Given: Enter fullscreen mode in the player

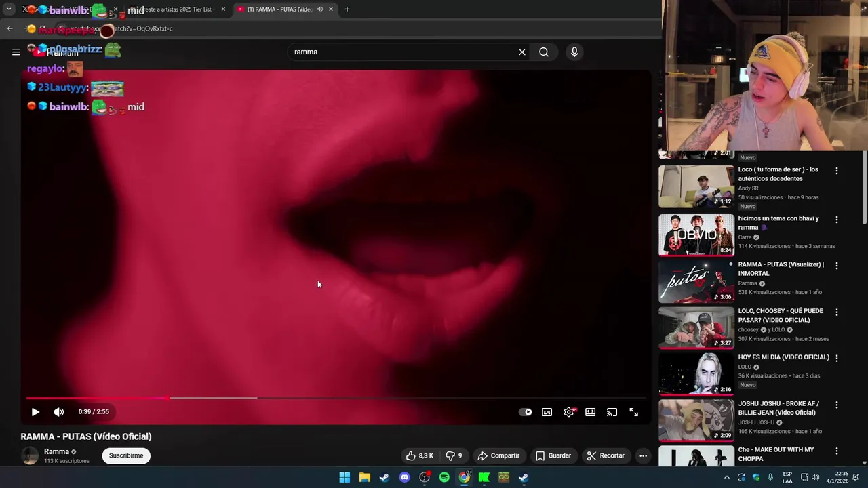Looking at the screenshot, I should point(634,412).
